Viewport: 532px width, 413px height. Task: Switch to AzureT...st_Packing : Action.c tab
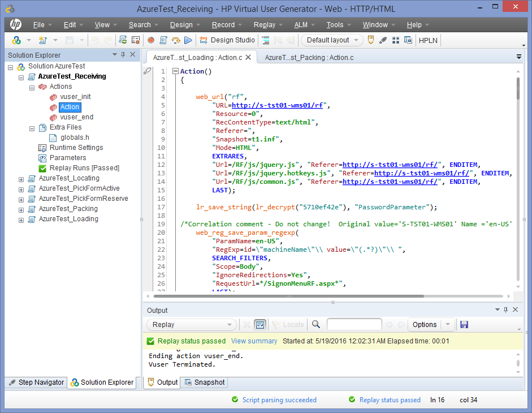309,57
